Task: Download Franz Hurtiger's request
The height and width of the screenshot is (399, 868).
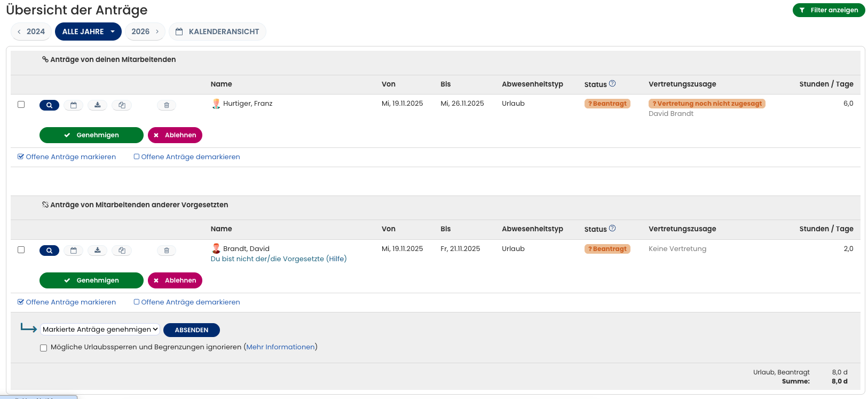Action: tap(98, 105)
